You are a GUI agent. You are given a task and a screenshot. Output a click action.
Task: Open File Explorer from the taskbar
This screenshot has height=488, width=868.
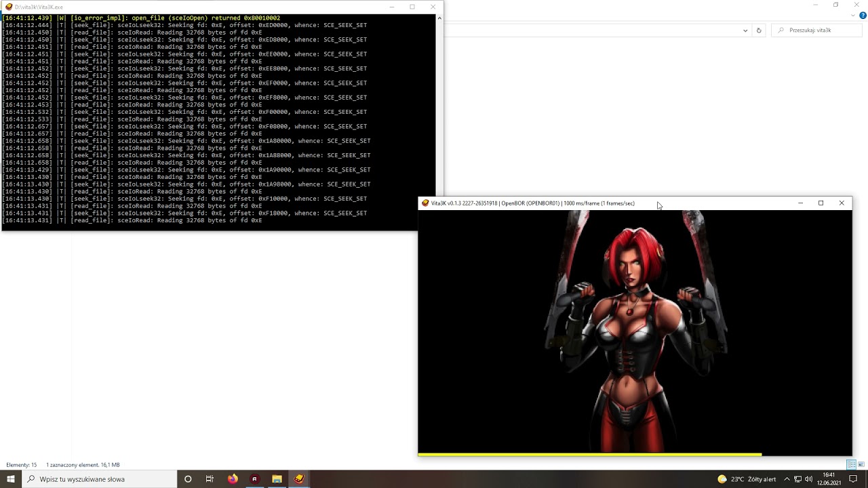[277, 479]
